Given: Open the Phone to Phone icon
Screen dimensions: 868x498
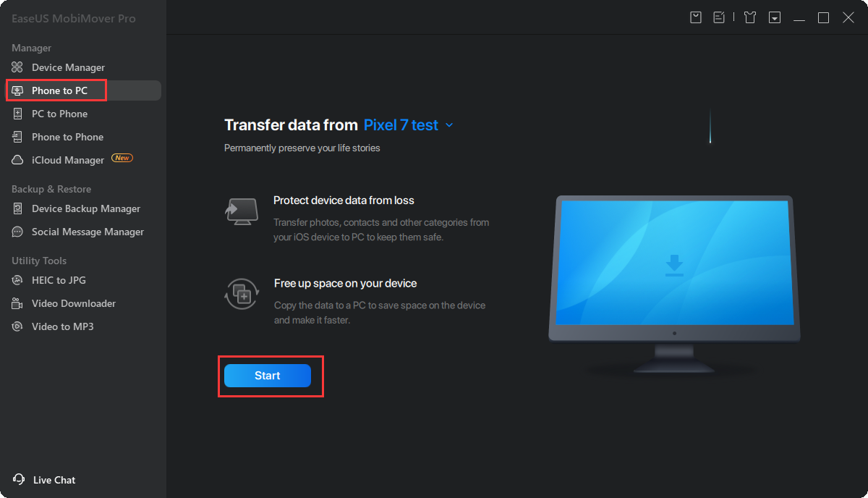Looking at the screenshot, I should tap(17, 137).
